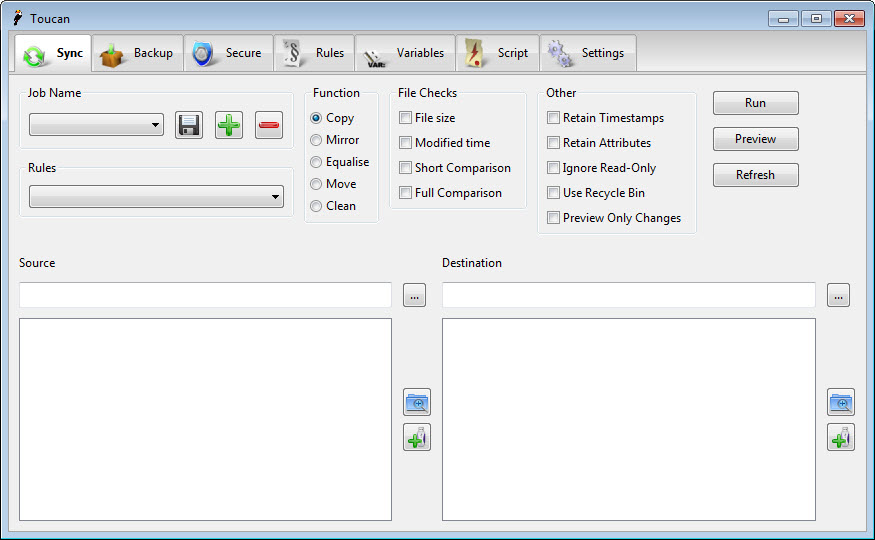The height and width of the screenshot is (540, 875).
Task: Toggle Ignore Read-Only option
Action: click(602, 168)
